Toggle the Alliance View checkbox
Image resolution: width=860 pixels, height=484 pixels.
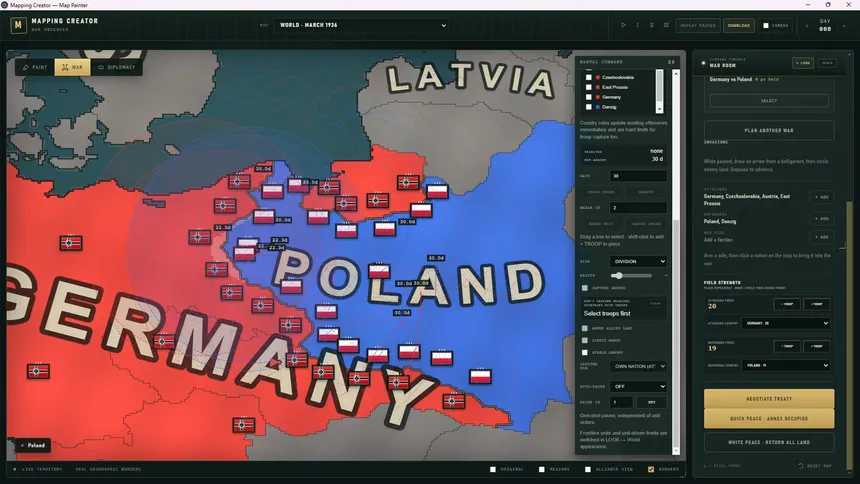(x=587, y=469)
